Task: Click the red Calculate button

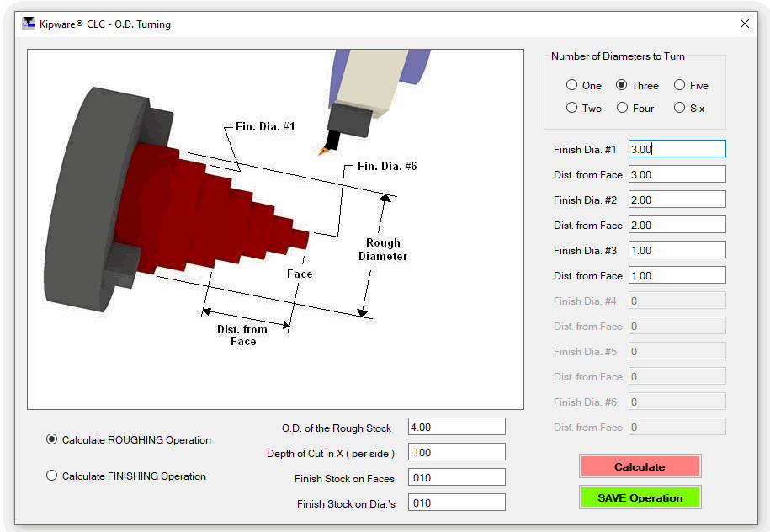Action: [640, 466]
